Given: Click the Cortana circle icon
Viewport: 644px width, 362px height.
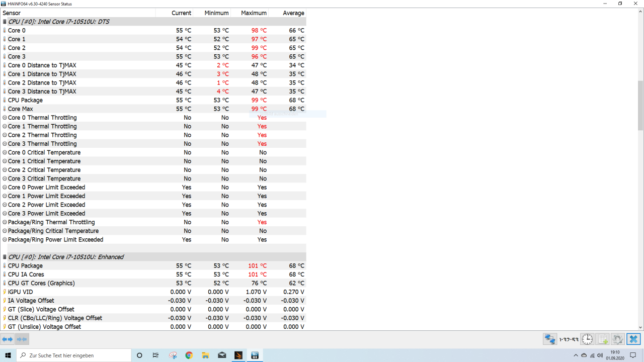Looking at the screenshot, I should click(139, 355).
